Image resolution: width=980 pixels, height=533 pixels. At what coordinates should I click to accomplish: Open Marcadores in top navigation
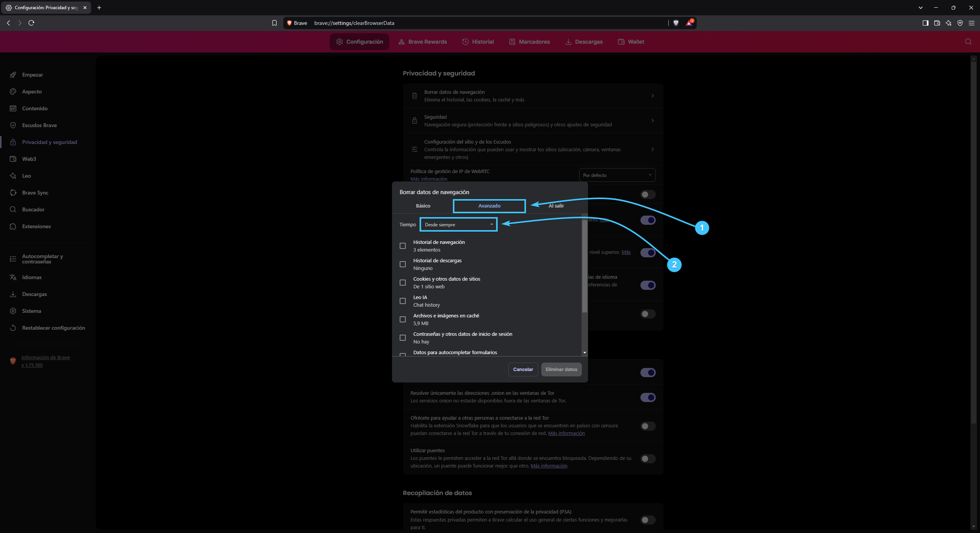point(529,42)
